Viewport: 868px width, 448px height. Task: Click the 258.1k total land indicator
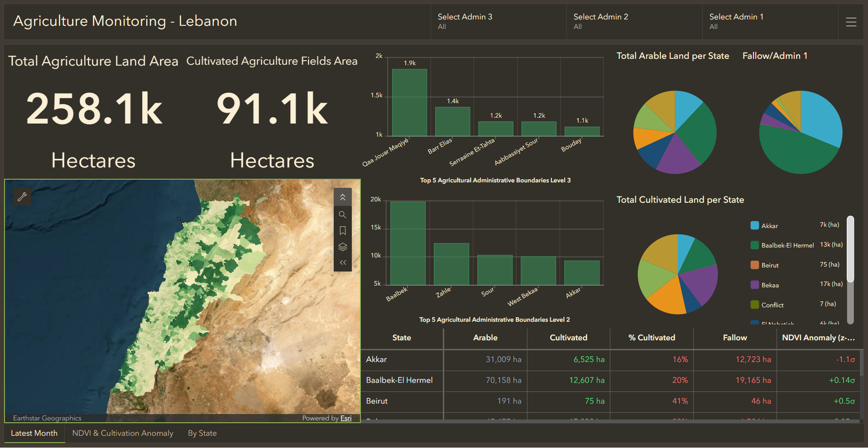click(94, 109)
